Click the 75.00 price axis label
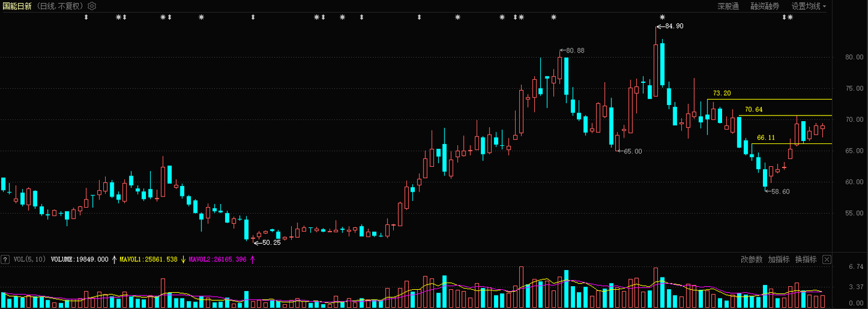The height and width of the screenshot is (309, 868). click(x=854, y=88)
